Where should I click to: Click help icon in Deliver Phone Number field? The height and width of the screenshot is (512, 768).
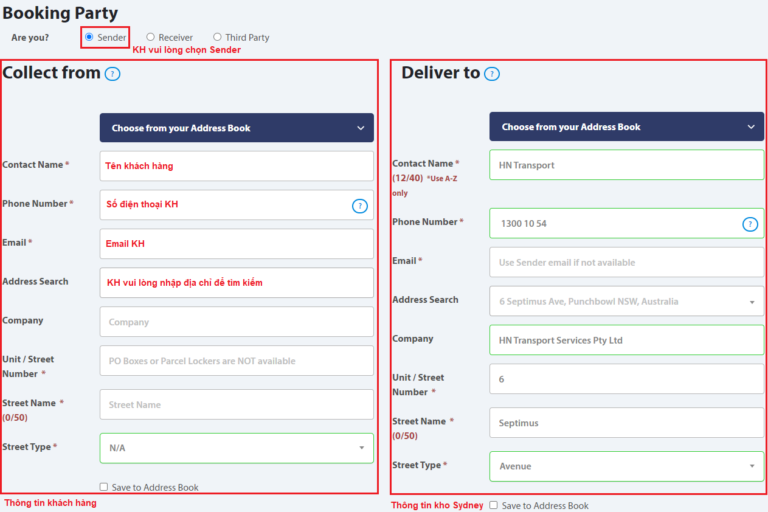(x=750, y=224)
